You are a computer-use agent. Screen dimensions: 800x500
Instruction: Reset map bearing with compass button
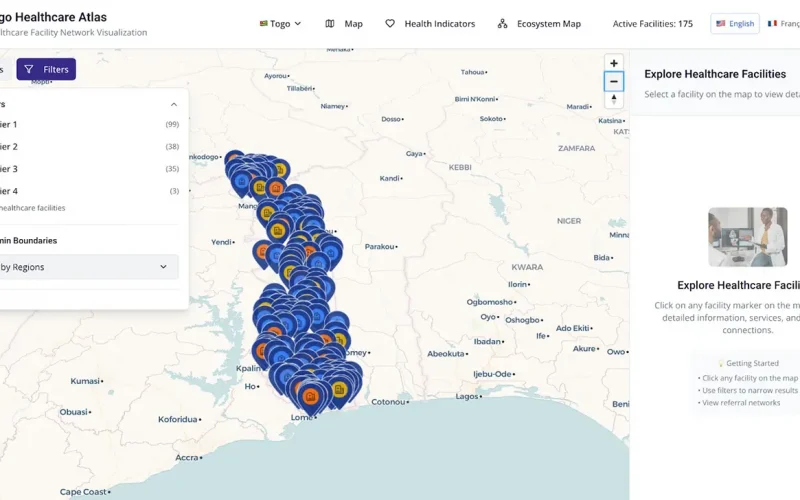coord(614,100)
